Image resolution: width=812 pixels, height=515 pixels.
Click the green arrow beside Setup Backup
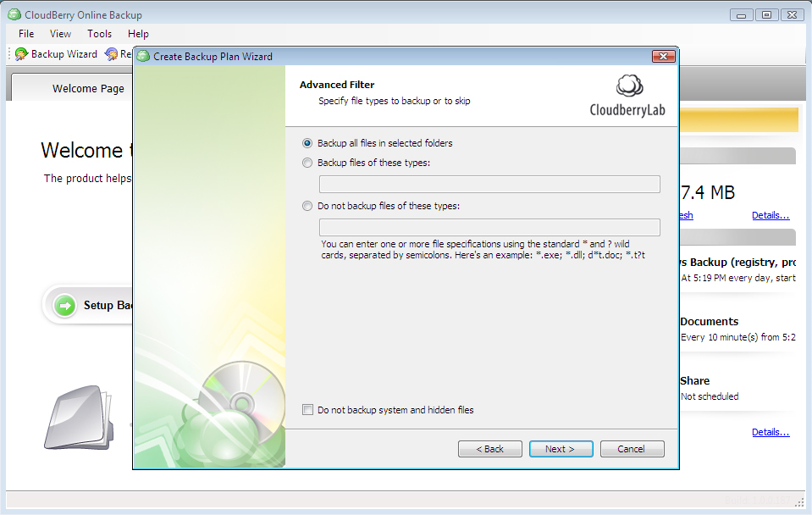coord(64,306)
